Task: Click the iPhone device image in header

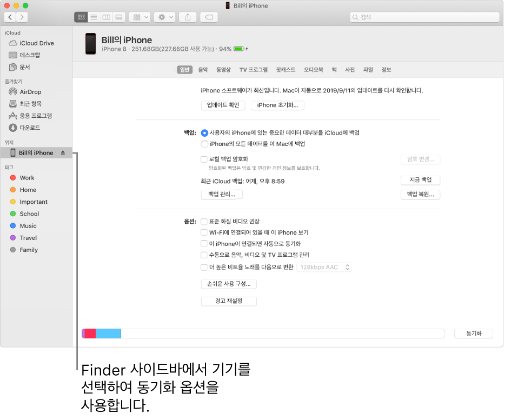Action: (x=90, y=44)
